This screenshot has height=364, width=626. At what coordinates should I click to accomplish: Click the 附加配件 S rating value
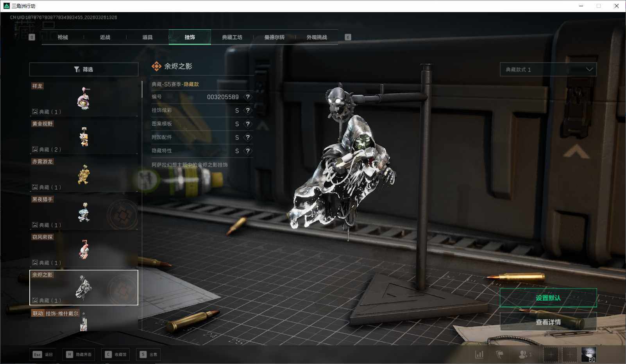click(x=237, y=137)
